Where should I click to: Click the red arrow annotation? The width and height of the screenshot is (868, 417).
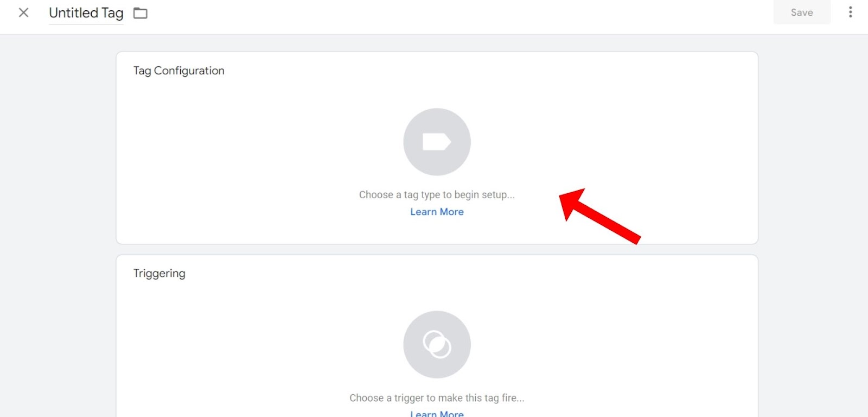coord(599,216)
